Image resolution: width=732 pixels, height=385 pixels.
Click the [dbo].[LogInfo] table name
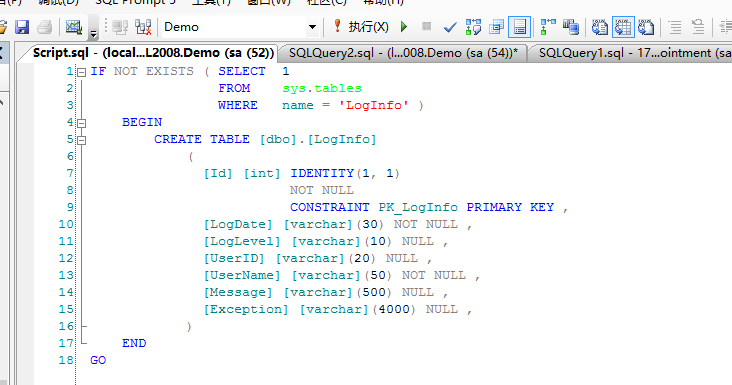click(x=318, y=140)
